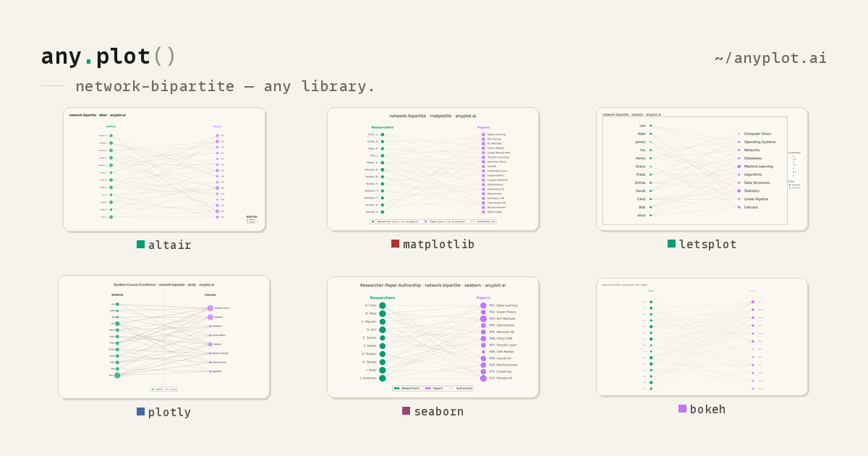The image size is (868, 456).
Task: Click the green swatch beside altair
Action: pos(140,245)
